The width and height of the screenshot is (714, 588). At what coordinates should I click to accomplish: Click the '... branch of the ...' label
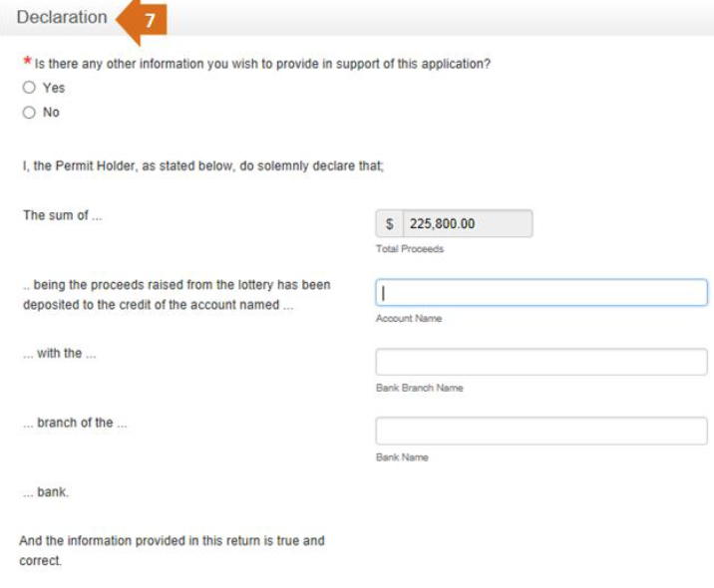pyautogui.click(x=75, y=423)
